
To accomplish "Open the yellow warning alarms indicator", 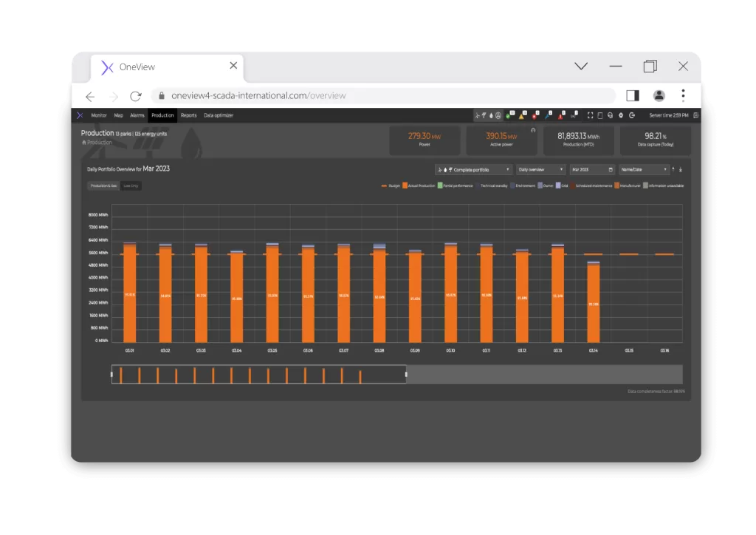I will (521, 115).
